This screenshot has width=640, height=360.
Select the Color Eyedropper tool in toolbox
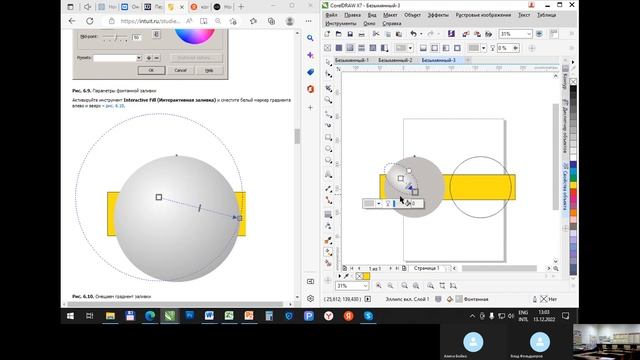click(x=328, y=241)
